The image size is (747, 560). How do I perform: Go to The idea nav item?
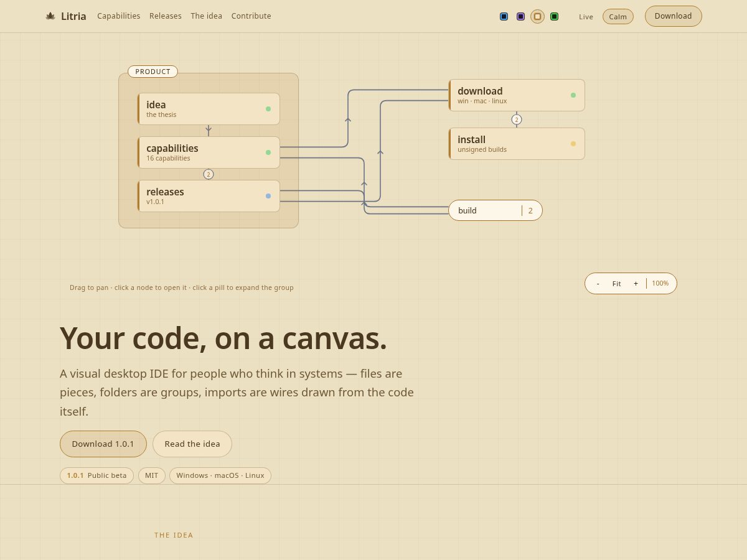coord(207,16)
